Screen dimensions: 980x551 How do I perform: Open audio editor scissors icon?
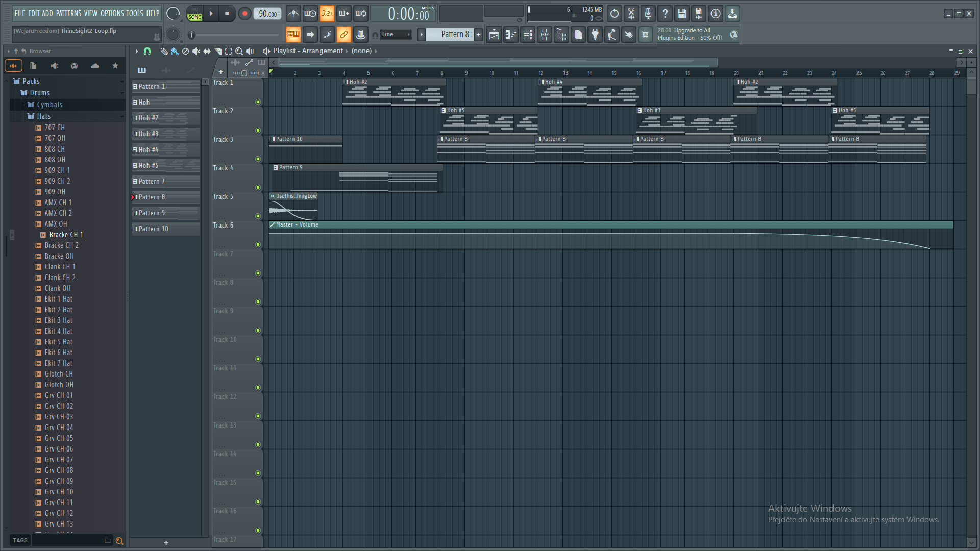(x=631, y=14)
